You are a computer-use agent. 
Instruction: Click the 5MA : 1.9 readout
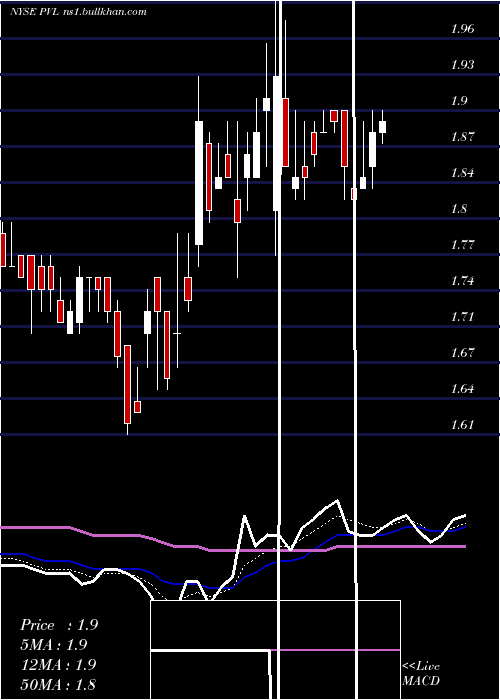(54, 645)
